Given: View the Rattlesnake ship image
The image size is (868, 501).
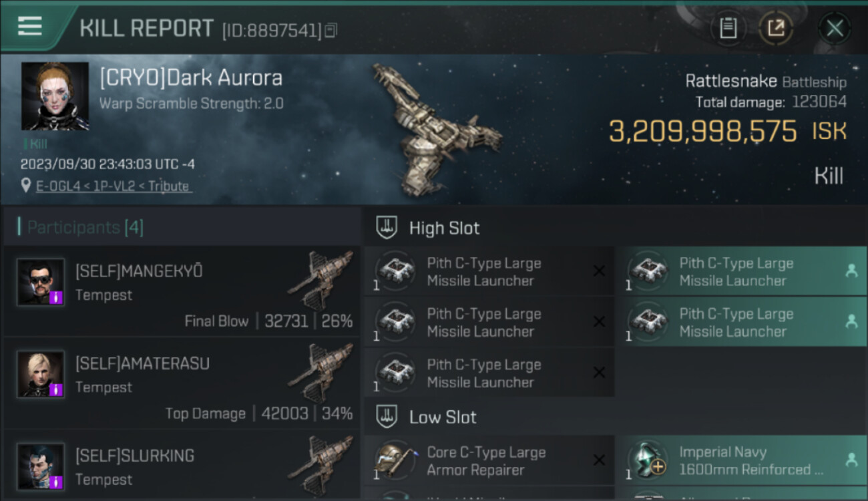Looking at the screenshot, I should coord(435,129).
